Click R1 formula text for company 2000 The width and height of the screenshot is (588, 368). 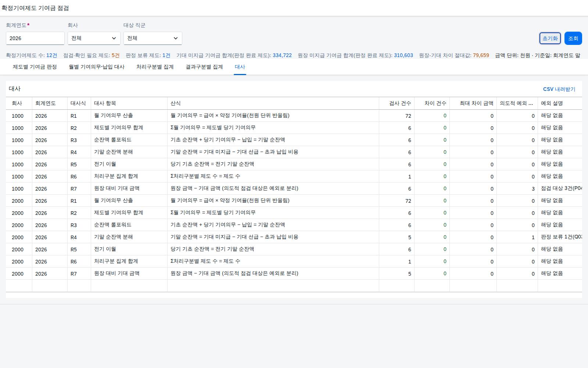tap(230, 201)
